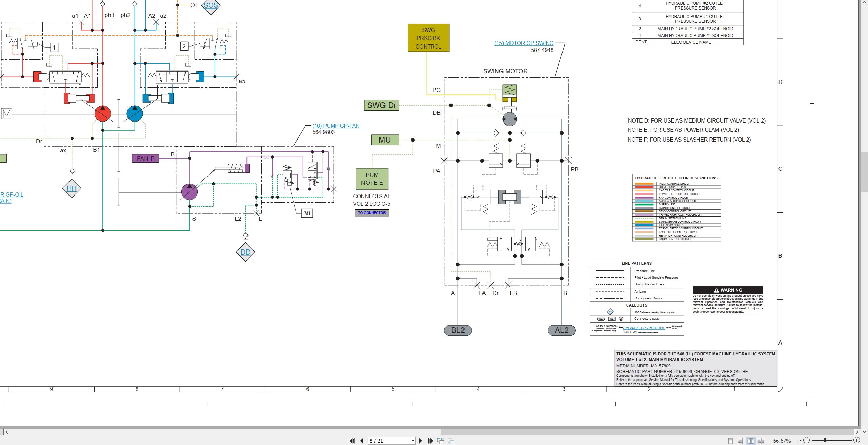Click the horizontal scrollbar thumb

(x=647, y=432)
